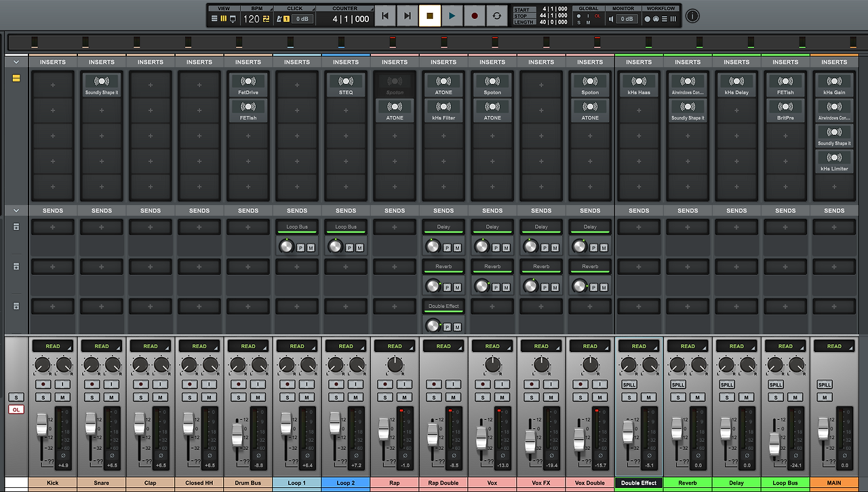Mute Delay send on Vox track

pyautogui.click(x=506, y=248)
